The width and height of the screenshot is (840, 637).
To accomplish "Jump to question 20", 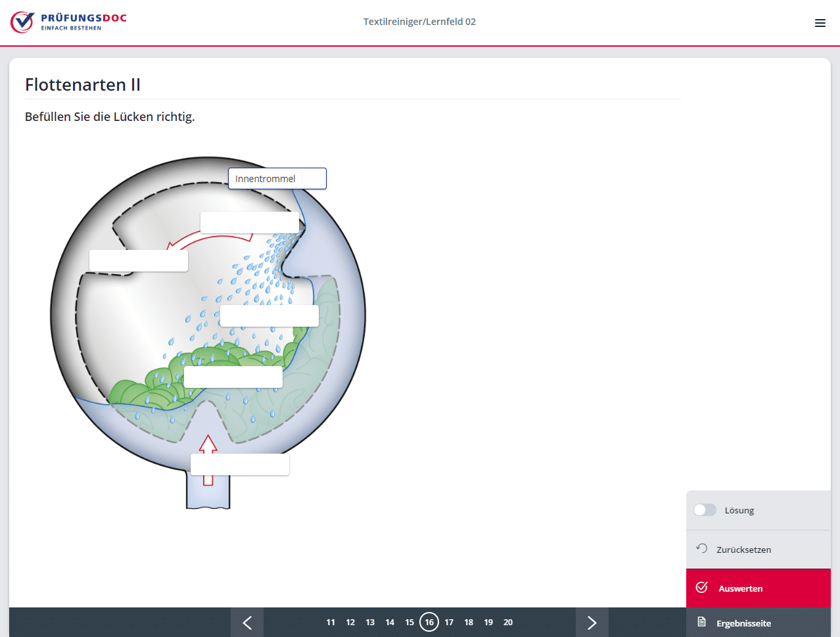I will (508, 623).
